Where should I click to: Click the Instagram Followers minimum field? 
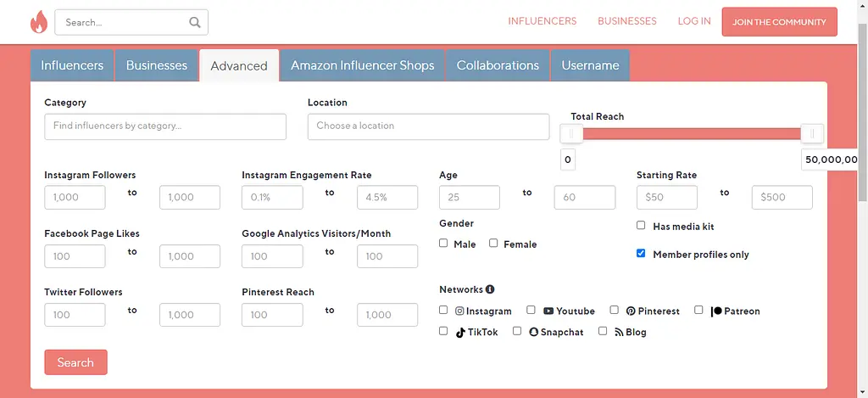[x=75, y=197]
